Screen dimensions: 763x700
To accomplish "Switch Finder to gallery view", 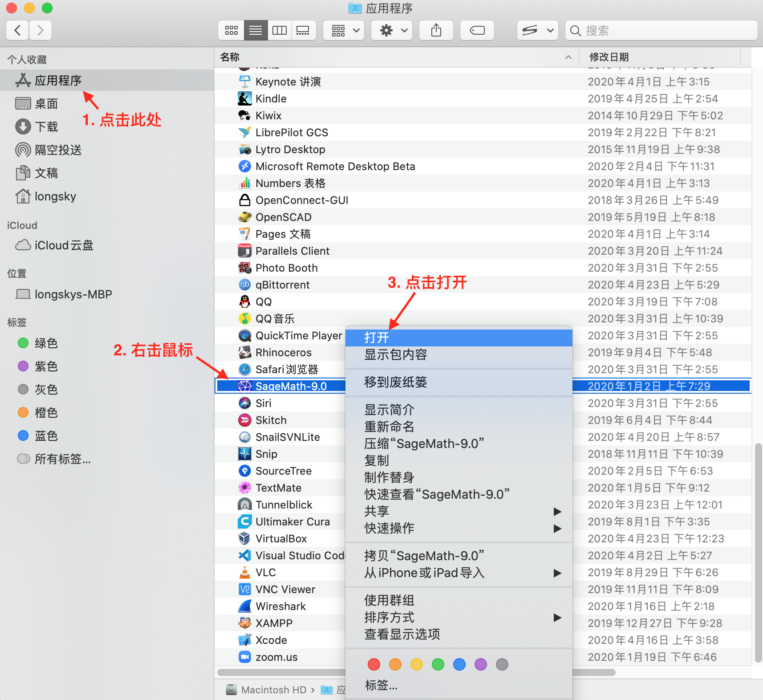I will coord(303,30).
